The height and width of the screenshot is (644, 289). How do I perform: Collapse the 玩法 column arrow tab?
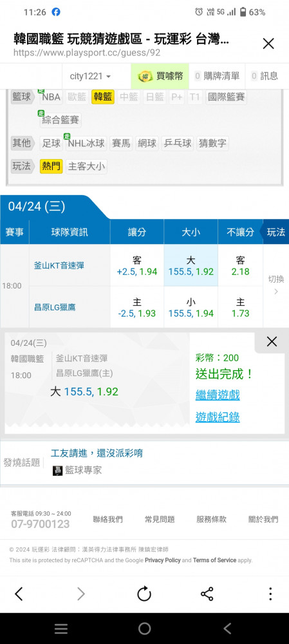tap(274, 232)
